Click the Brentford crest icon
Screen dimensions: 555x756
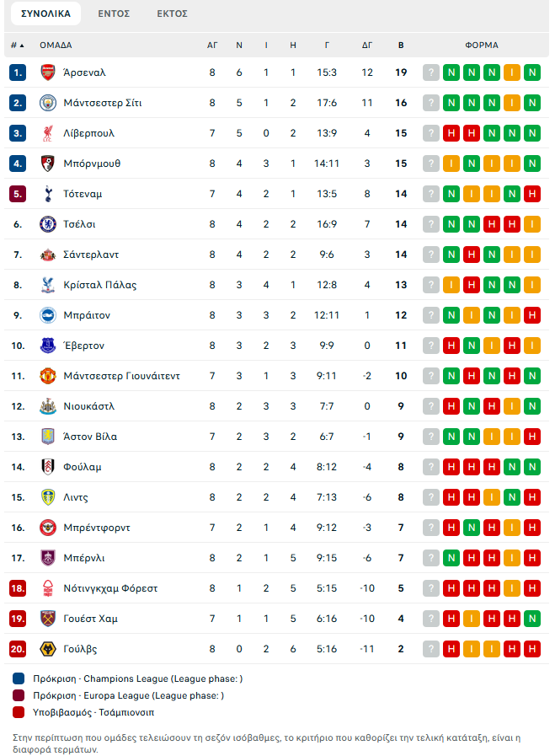[47, 528]
